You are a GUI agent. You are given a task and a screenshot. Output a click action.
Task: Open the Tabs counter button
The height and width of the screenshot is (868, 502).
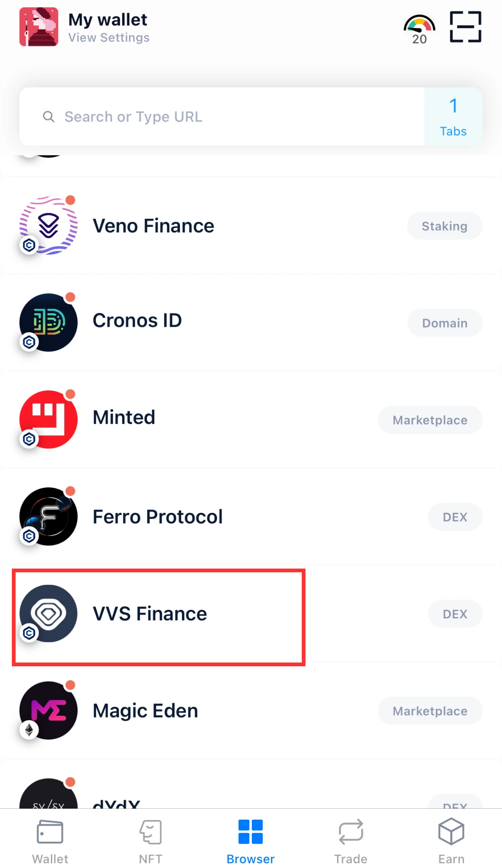(453, 117)
